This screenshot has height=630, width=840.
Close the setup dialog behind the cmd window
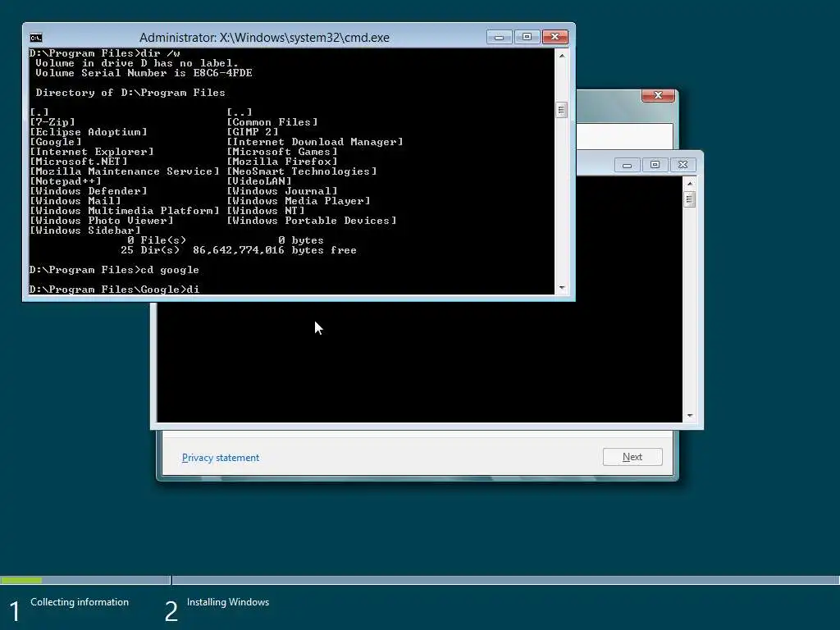coord(658,95)
